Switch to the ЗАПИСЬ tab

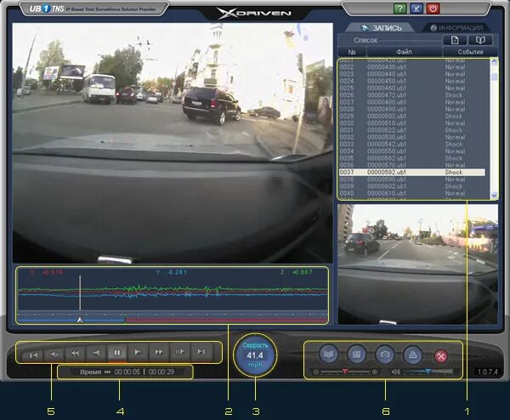(x=381, y=28)
